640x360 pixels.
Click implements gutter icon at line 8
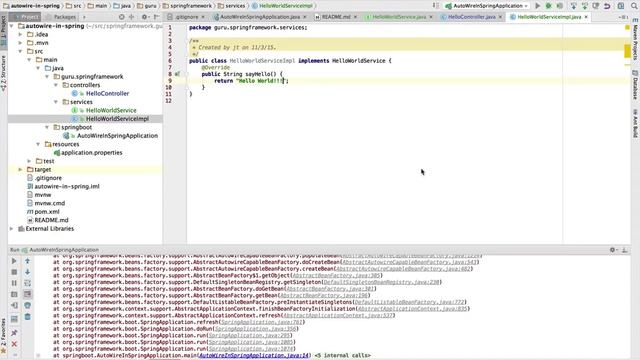[178, 74]
